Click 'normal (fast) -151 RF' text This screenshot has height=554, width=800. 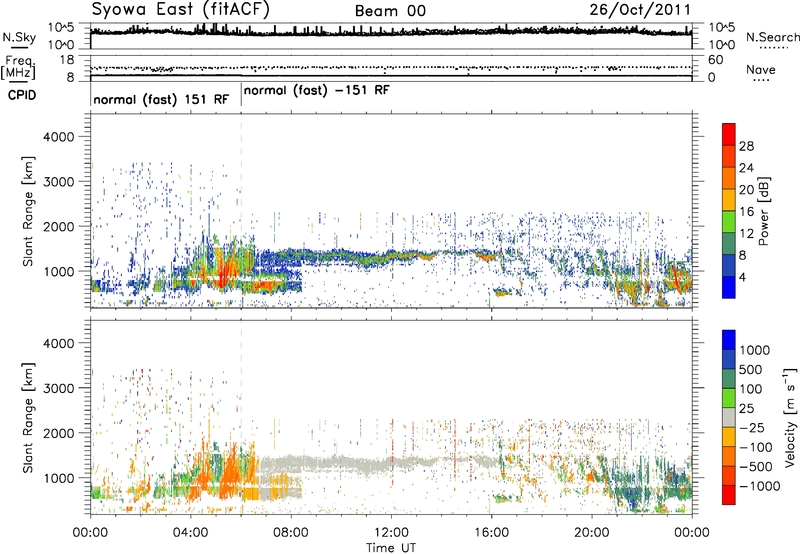[x=316, y=90]
